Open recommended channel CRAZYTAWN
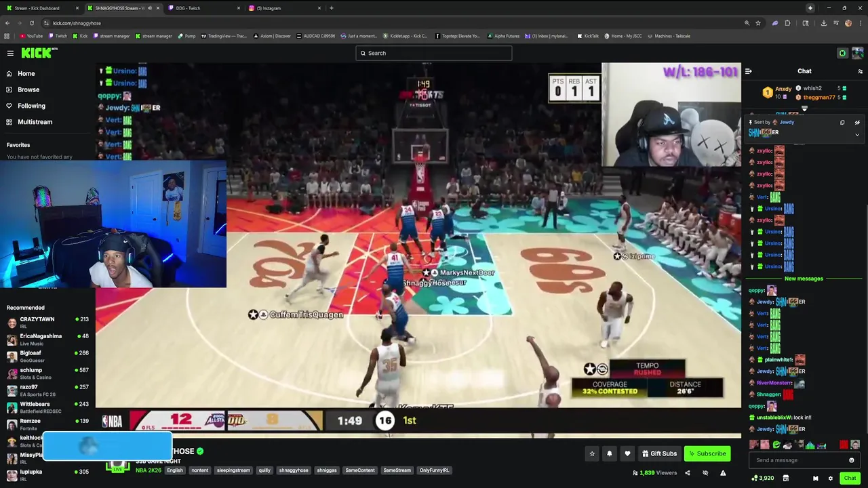Viewport: 868px width, 488px height. click(47, 322)
